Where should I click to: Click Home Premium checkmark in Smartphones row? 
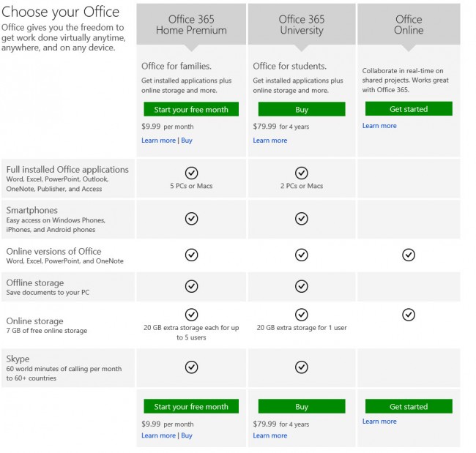192,219
